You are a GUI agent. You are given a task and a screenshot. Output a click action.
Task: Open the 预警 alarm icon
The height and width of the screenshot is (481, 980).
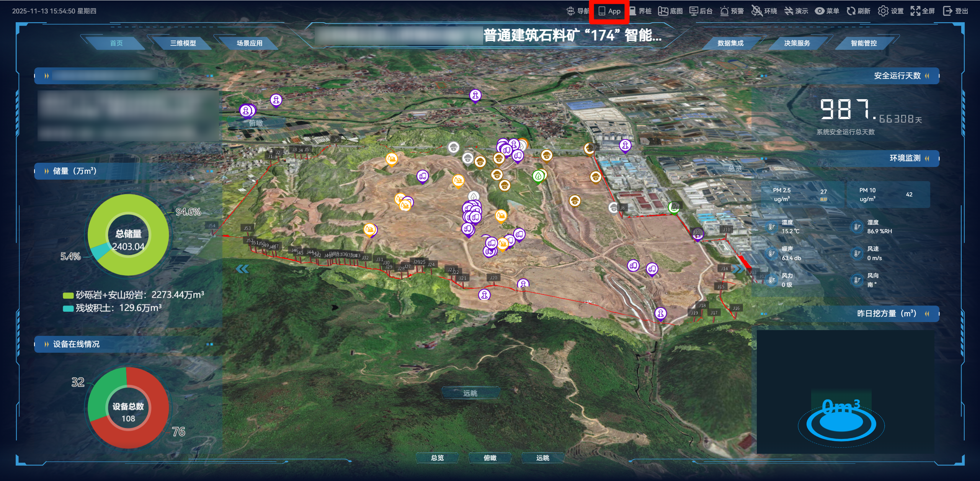tap(724, 11)
